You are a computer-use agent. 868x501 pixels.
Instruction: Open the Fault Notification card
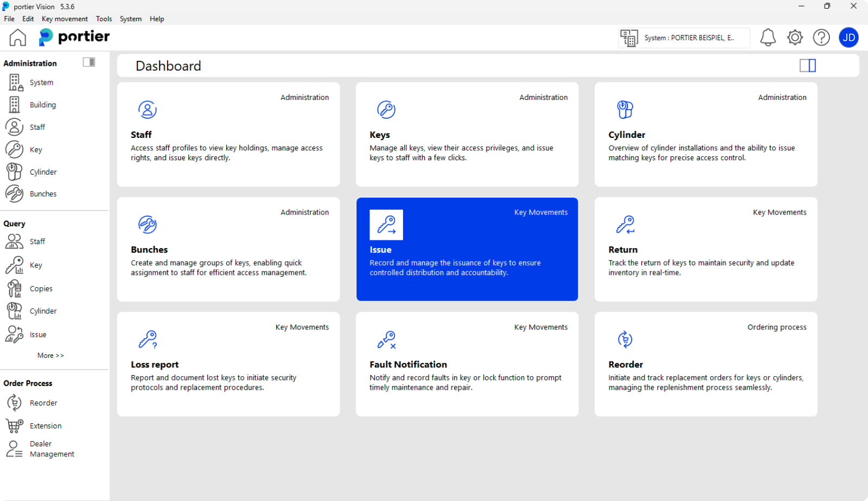[467, 364]
